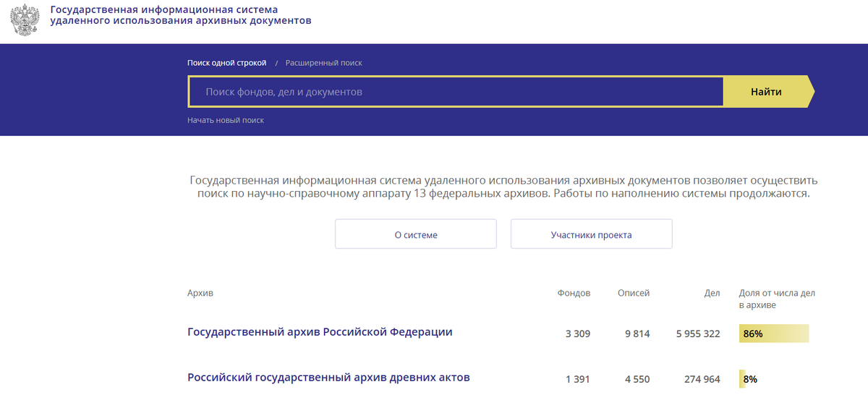The height and width of the screenshot is (400, 868).
Task: Open 'Российский государственный архив древних актов' link
Action: pyautogui.click(x=328, y=378)
